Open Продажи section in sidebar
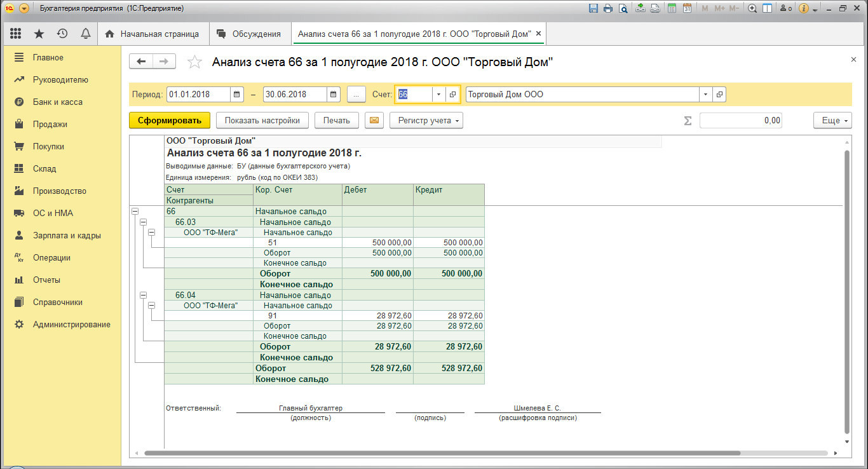Screen dimensions: 868x469 (x=62, y=124)
